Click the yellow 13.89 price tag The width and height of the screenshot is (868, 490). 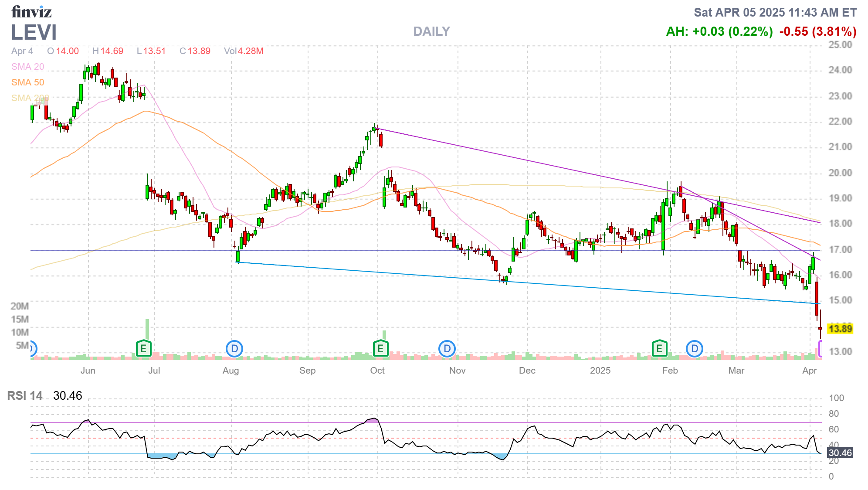pyautogui.click(x=840, y=329)
